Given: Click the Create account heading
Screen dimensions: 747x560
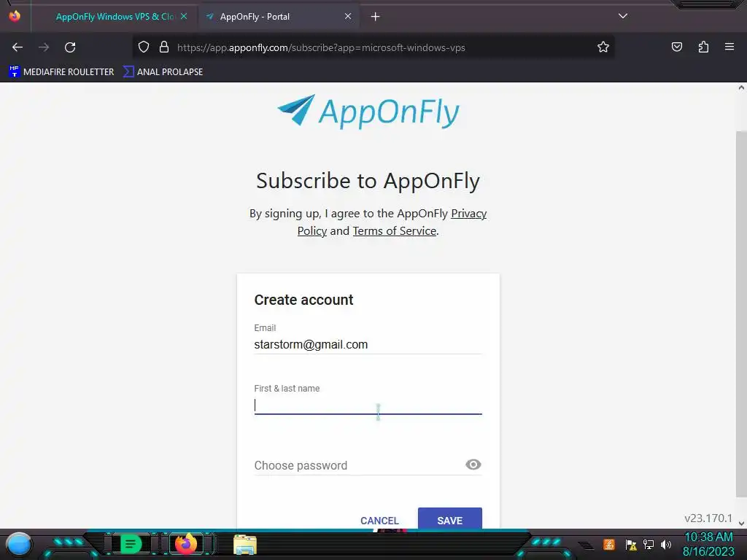Looking at the screenshot, I should pyautogui.click(x=303, y=300).
